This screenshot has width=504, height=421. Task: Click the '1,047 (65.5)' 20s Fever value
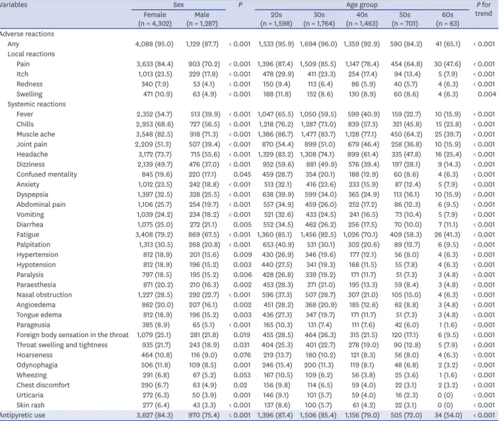tap(276, 114)
